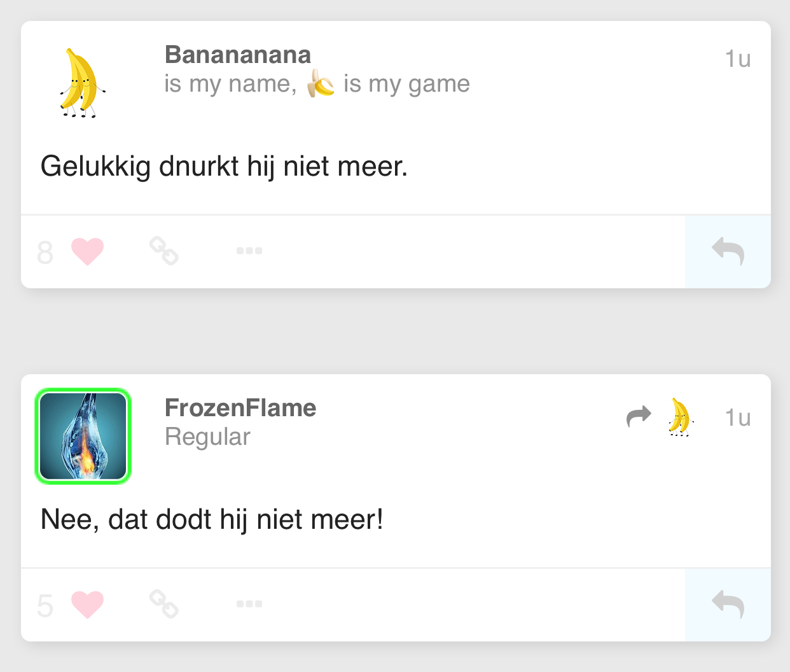Copy link icon on Banananana's post
The image size is (790, 672).
[164, 251]
